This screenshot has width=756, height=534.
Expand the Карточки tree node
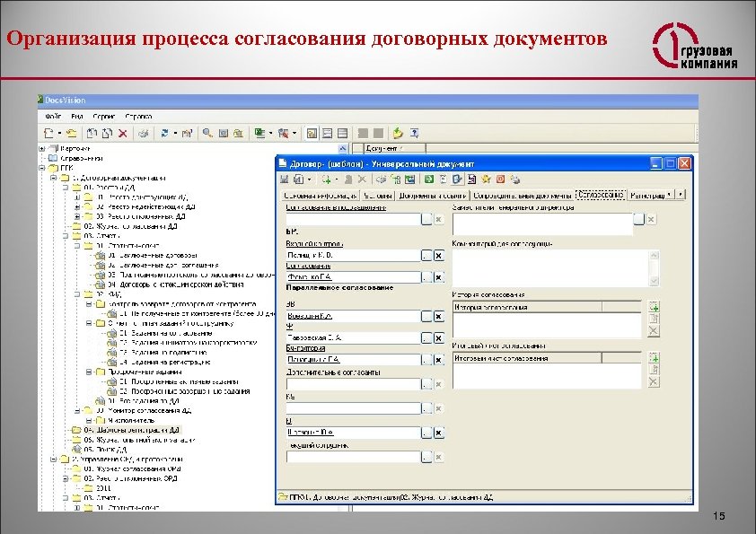42,148
